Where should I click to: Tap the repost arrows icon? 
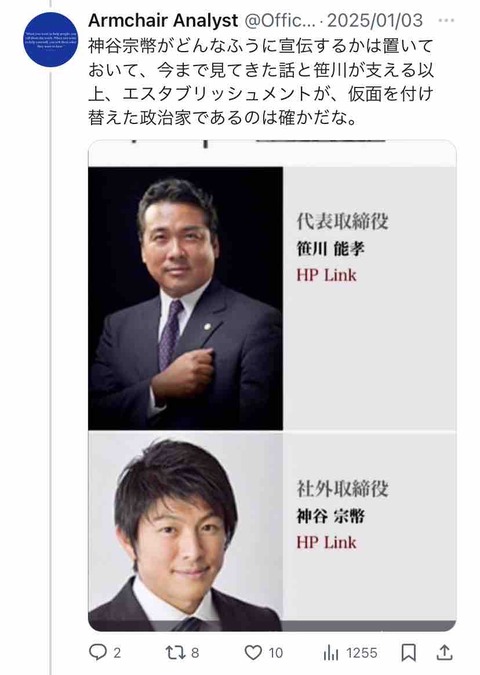(175, 653)
